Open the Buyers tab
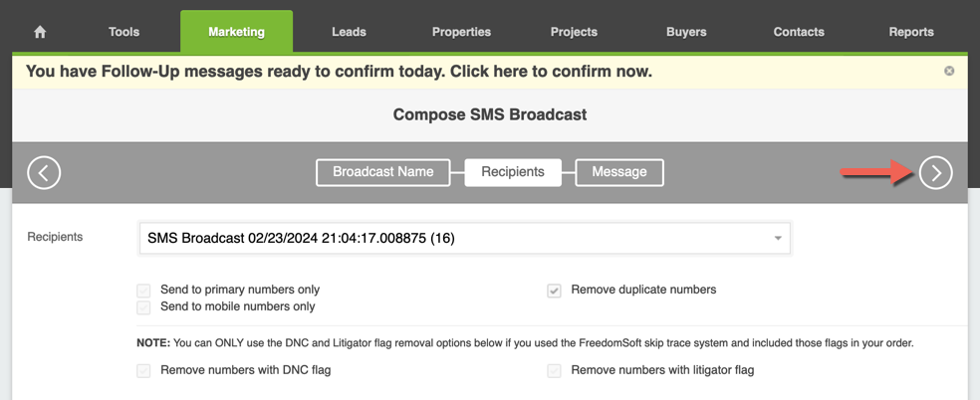 [686, 32]
